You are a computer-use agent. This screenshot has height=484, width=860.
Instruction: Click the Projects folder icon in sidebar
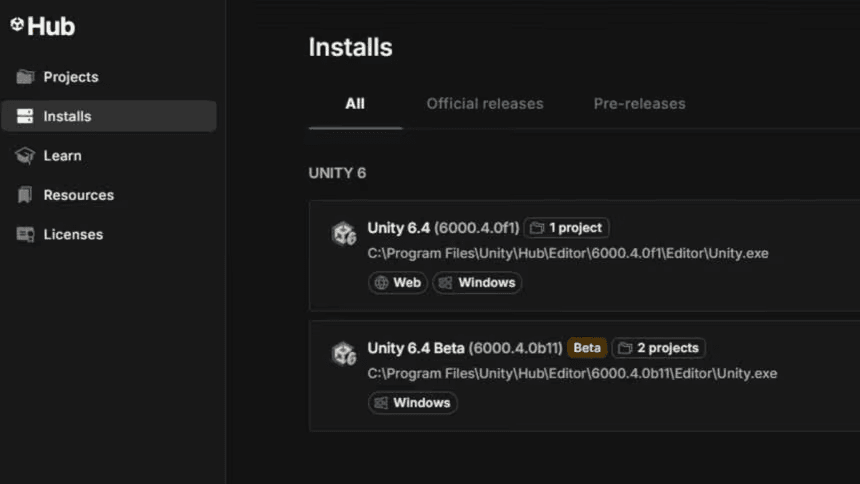point(25,77)
